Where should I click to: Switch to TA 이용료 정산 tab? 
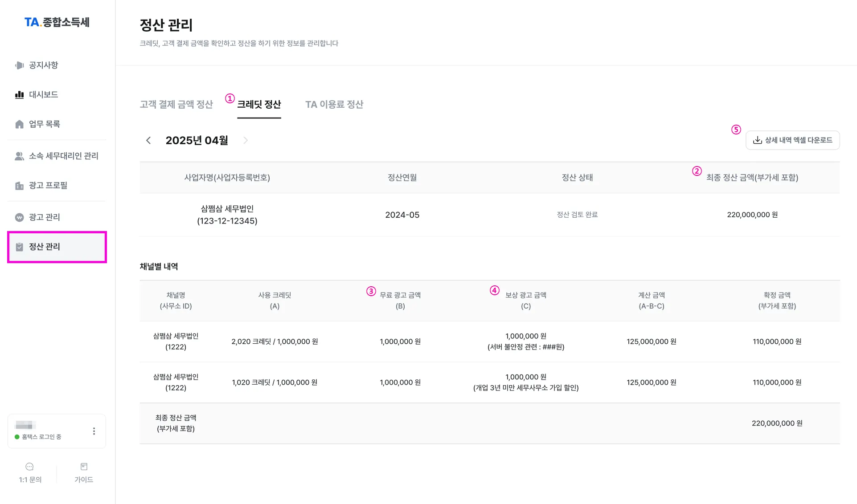click(x=334, y=105)
